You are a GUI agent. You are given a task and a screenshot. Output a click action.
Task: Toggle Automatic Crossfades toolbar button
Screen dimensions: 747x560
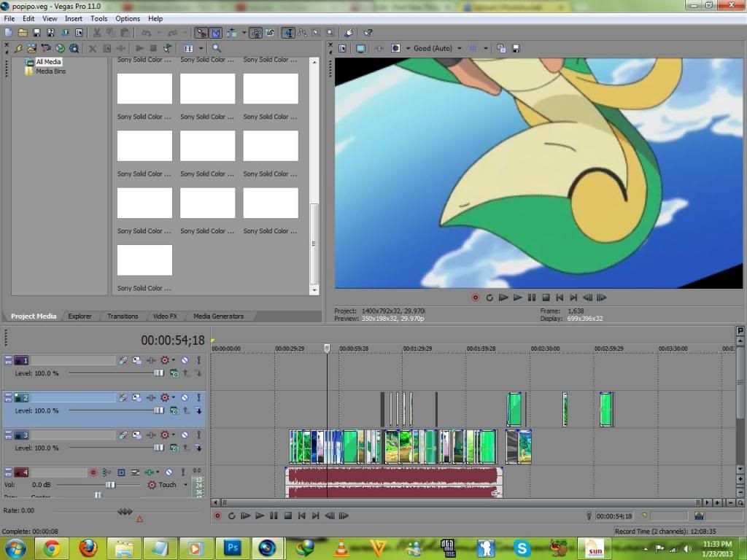pos(216,33)
